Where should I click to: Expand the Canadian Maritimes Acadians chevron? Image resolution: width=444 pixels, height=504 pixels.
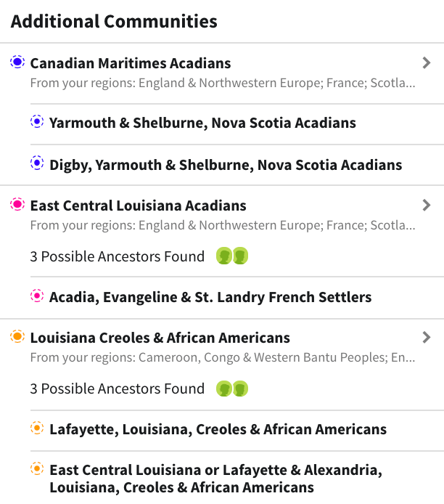click(x=427, y=63)
